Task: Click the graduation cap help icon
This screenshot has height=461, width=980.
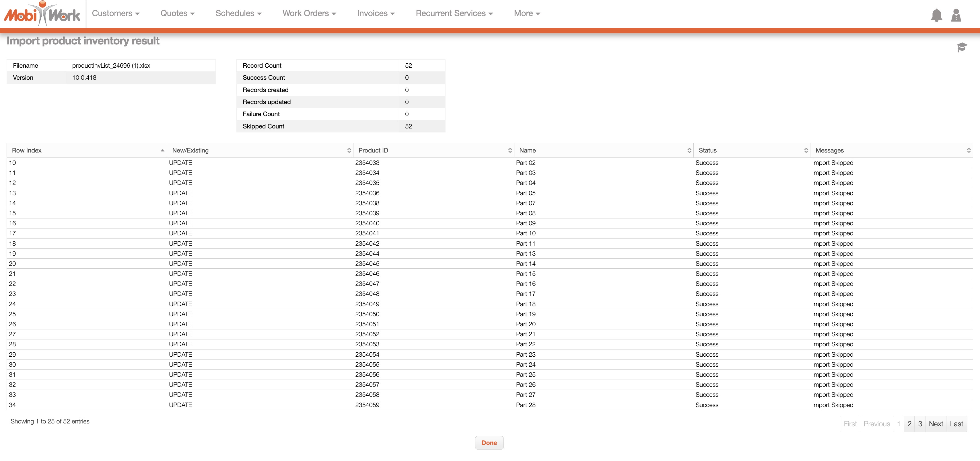Action: point(962,47)
